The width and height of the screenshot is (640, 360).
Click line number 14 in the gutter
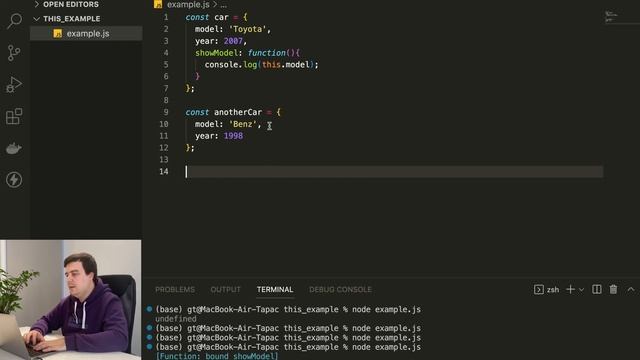tap(164, 171)
